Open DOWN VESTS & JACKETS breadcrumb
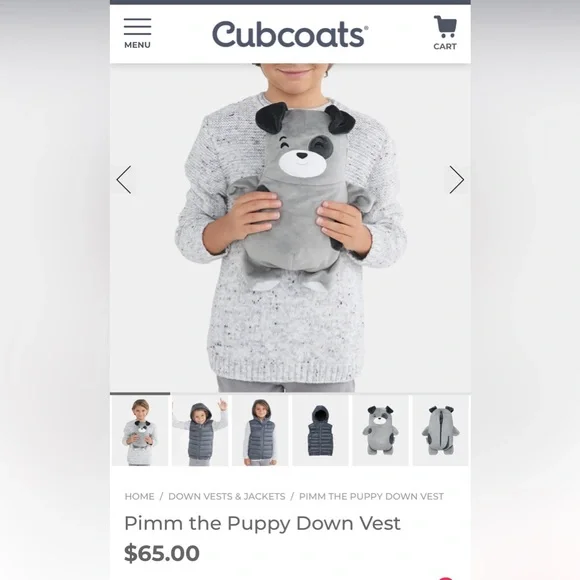 point(227,496)
